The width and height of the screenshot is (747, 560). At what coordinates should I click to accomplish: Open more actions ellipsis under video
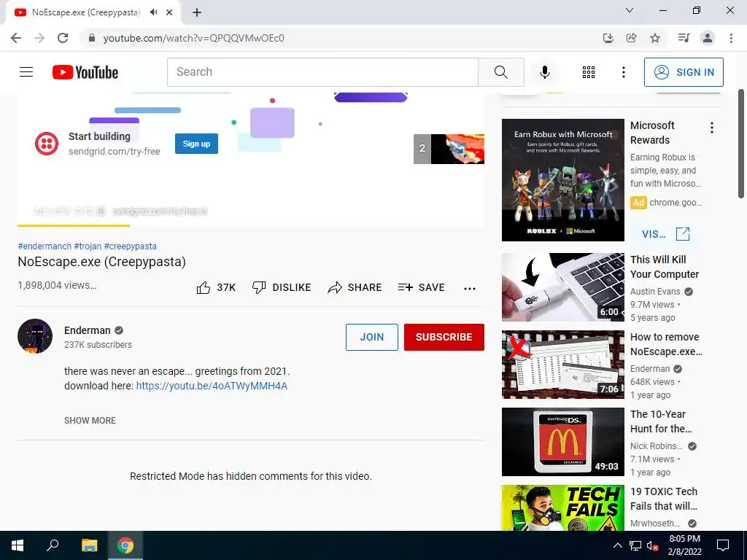click(469, 288)
